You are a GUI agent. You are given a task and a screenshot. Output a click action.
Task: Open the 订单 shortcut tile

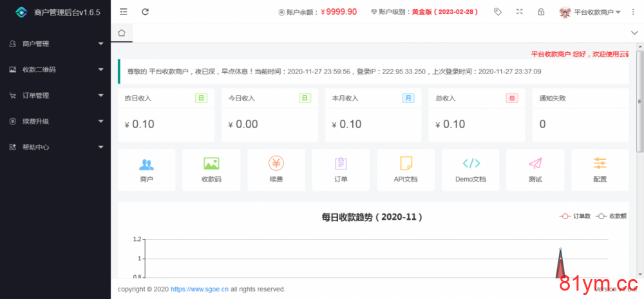(341, 169)
